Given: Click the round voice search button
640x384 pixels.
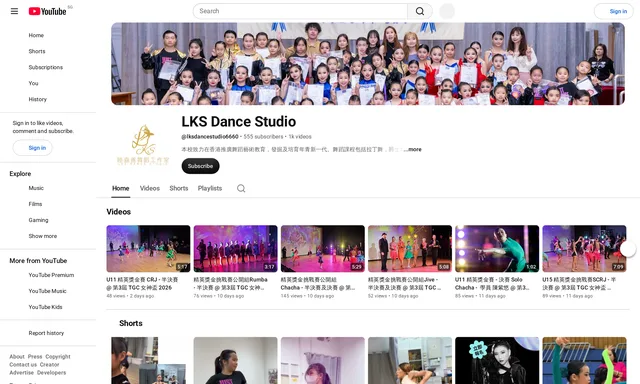Looking at the screenshot, I should (x=447, y=11).
